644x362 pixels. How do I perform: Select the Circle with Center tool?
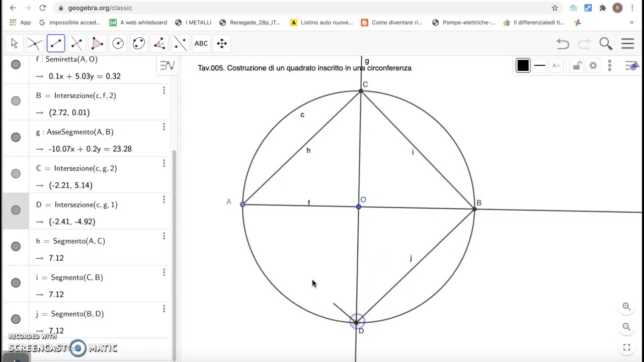(x=118, y=43)
